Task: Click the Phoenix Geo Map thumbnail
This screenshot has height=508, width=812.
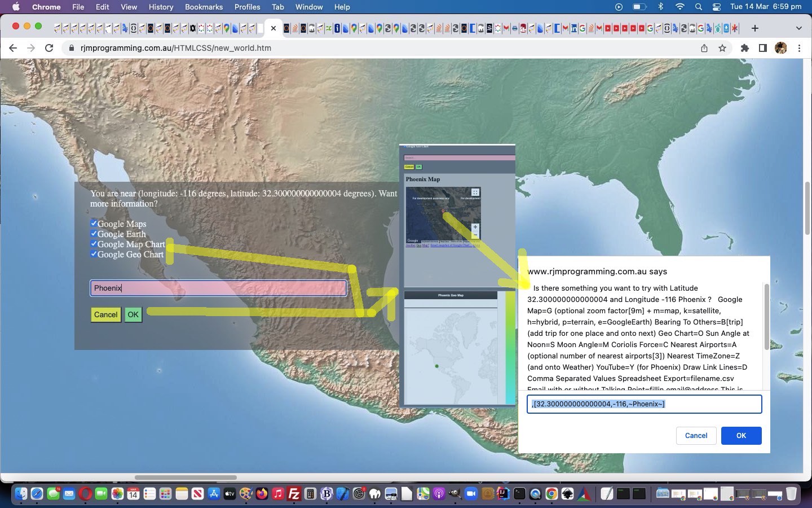Action: pyautogui.click(x=451, y=348)
